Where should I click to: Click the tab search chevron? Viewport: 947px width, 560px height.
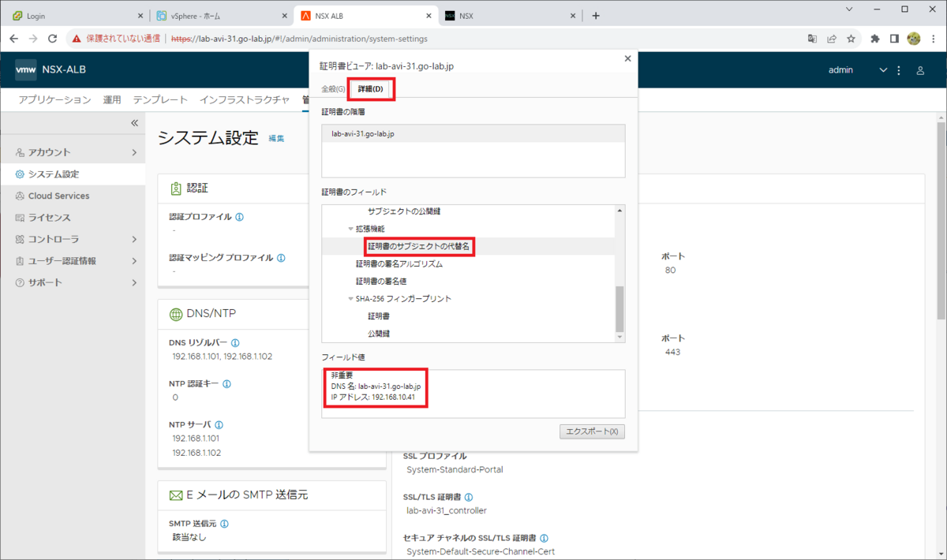pyautogui.click(x=849, y=9)
